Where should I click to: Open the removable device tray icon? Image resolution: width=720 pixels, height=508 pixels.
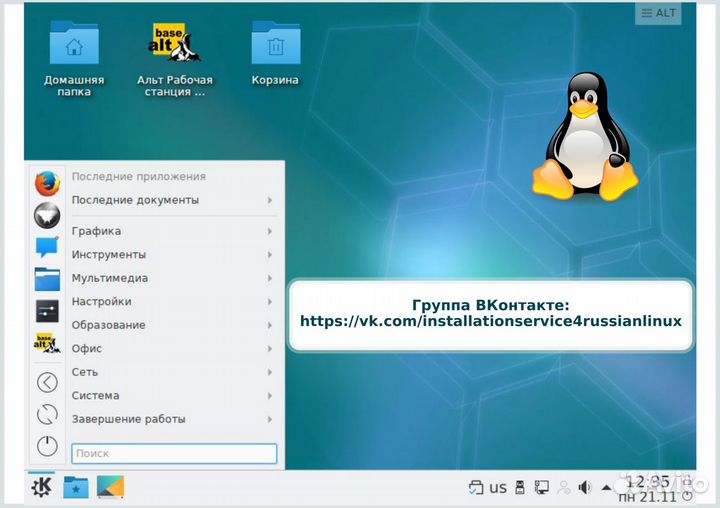520,487
